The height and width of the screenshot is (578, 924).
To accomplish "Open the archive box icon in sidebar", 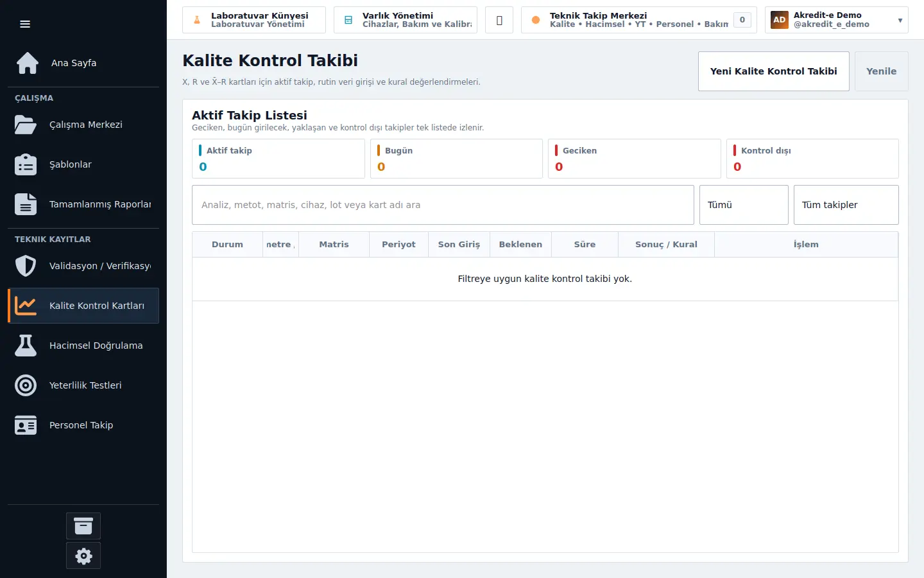I will [83, 526].
